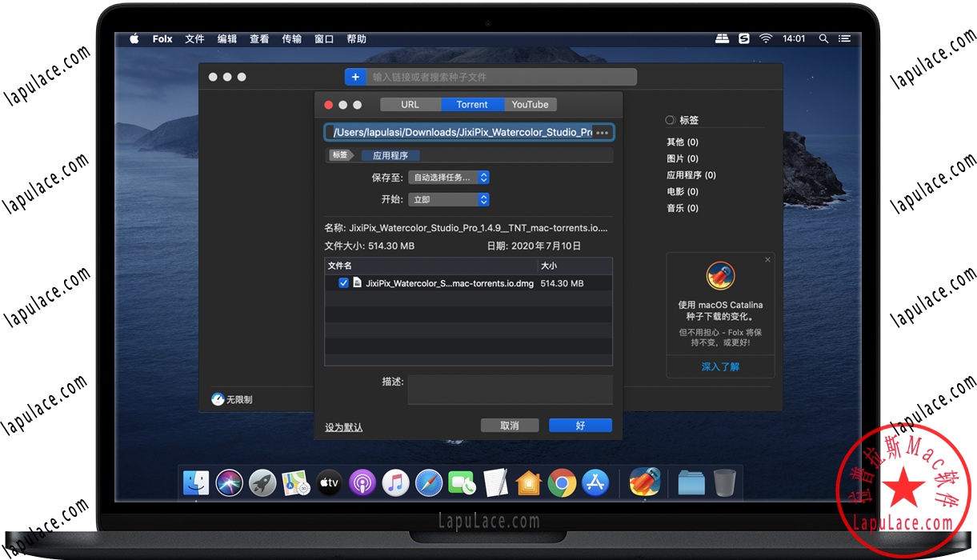Click the Folx status icon in menu bar
This screenshot has height=560, width=977.
point(744,38)
